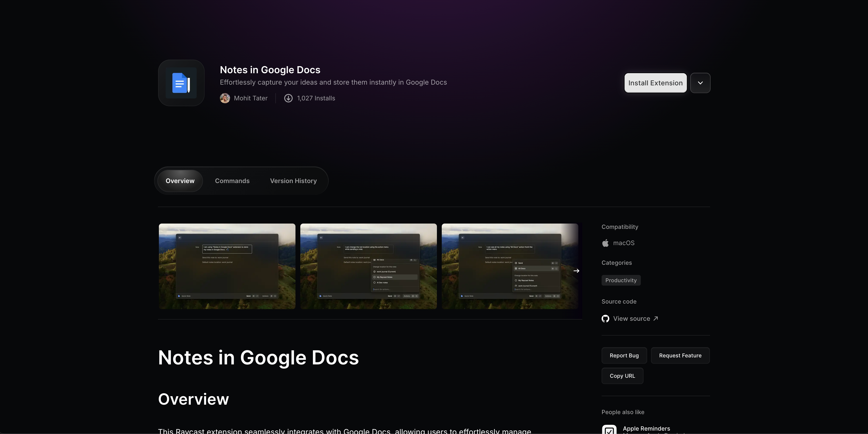
Task: Click the next screenshot arrow
Action: (x=577, y=270)
